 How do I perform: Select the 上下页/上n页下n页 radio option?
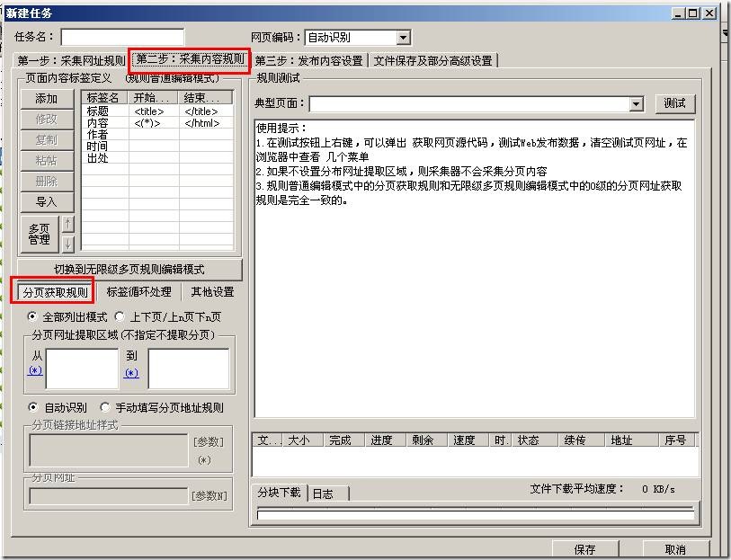pos(120,317)
